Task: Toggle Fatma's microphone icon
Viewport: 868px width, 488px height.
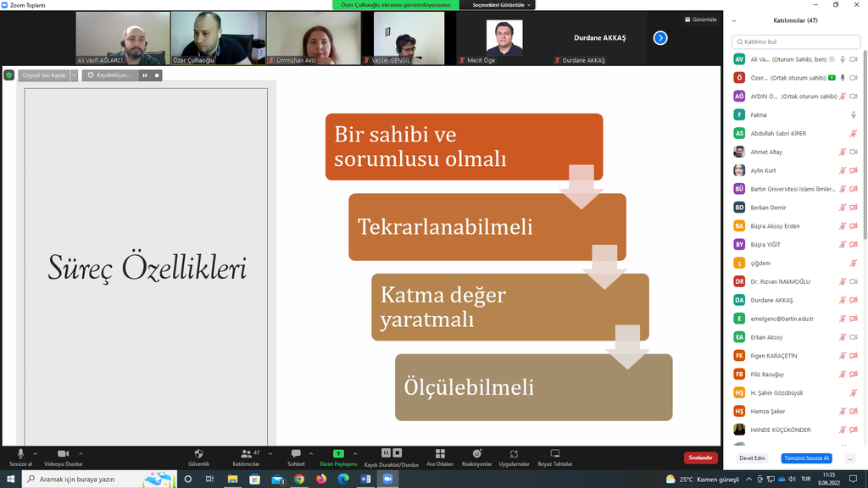Action: pos(853,115)
